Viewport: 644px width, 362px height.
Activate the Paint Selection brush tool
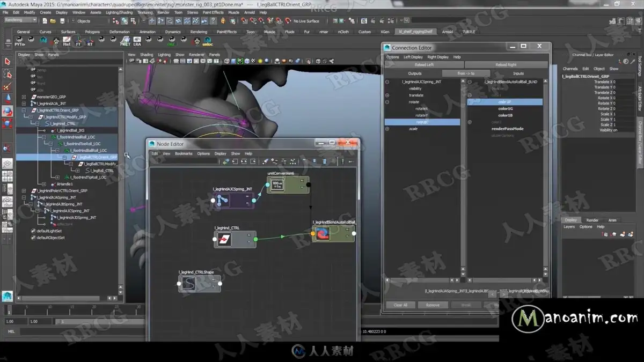coord(8,86)
